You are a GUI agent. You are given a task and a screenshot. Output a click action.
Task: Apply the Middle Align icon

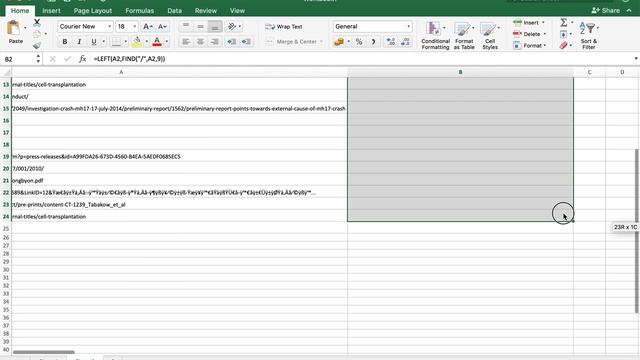coord(200,27)
